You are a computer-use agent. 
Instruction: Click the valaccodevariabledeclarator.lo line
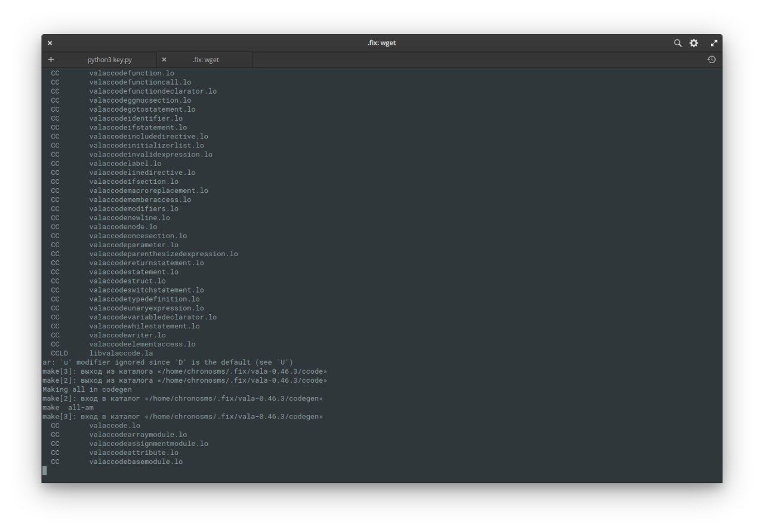134,317
